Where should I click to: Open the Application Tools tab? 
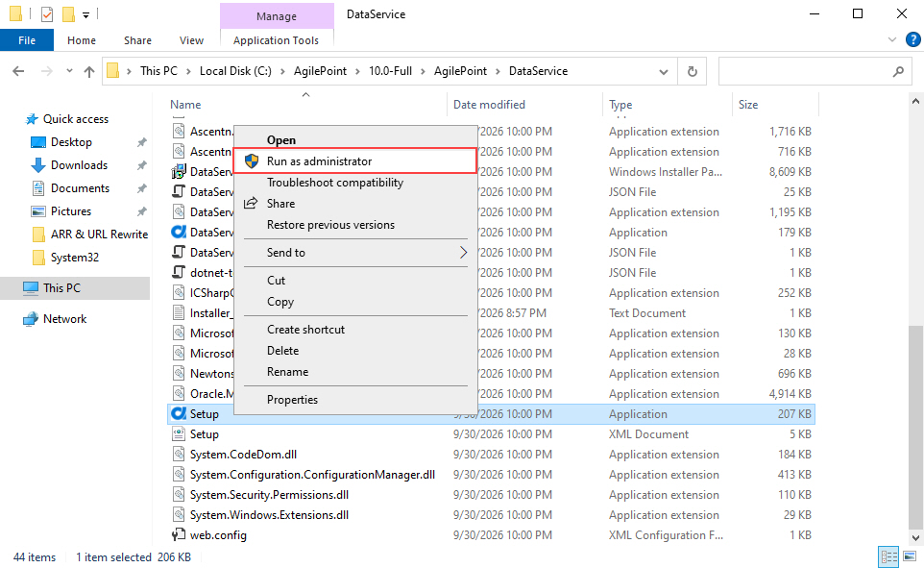[276, 40]
